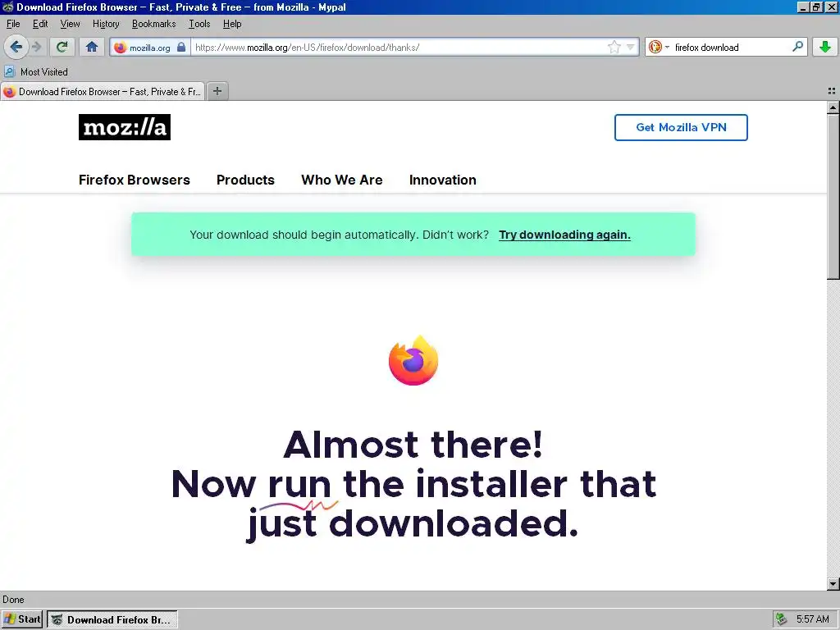Click the Most Visited bookmarks icon
Screen dimensions: 840x630
pyautogui.click(x=10, y=71)
